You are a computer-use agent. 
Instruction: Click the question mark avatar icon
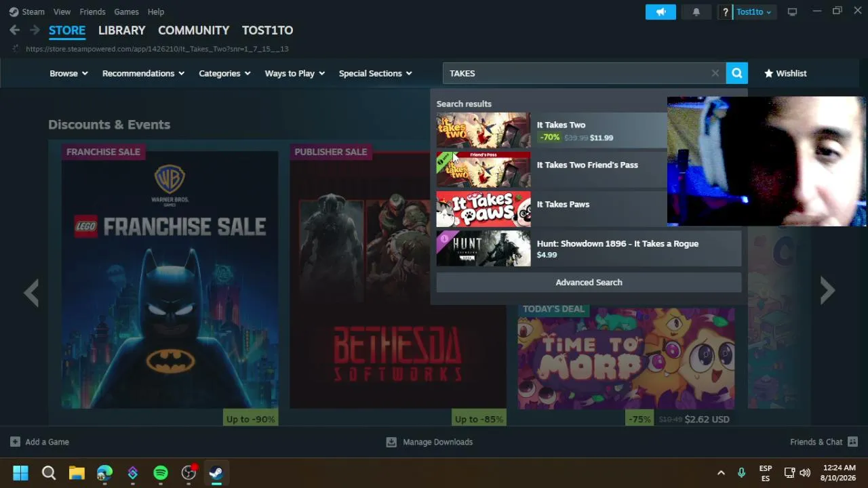tap(726, 12)
